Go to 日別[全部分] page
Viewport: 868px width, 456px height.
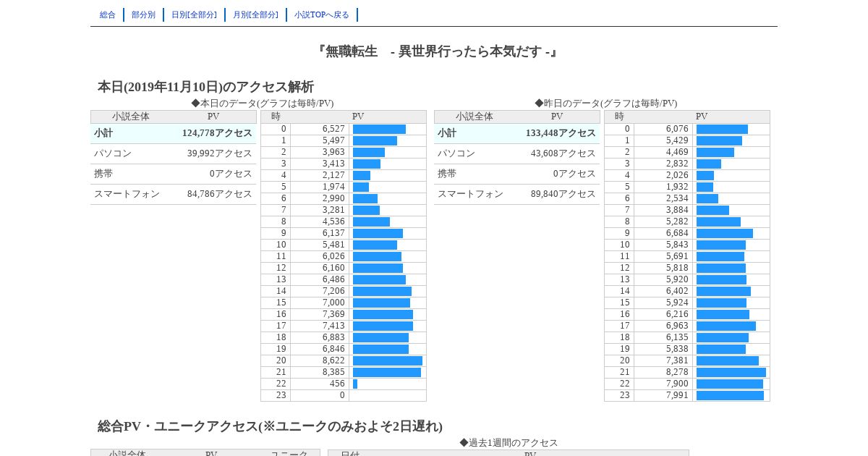(x=194, y=14)
